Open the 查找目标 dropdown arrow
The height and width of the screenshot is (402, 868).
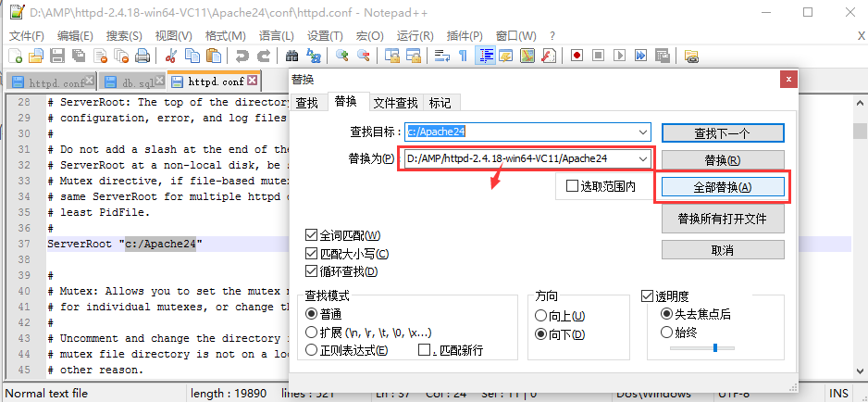(x=643, y=132)
